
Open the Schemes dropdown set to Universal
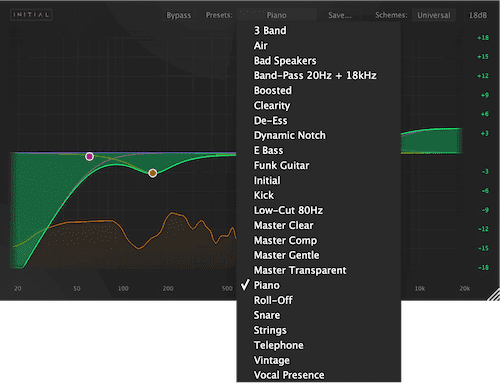[434, 15]
